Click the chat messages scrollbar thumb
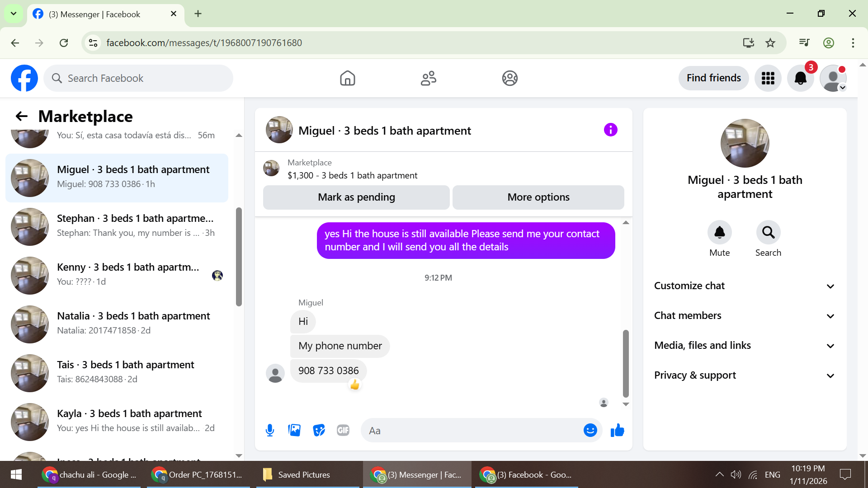This screenshot has width=868, height=488. (626, 363)
